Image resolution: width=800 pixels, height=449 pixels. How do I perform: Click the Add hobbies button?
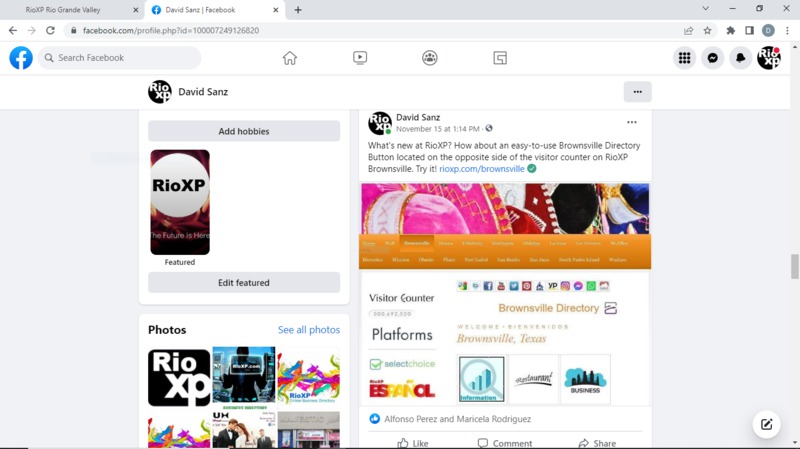point(244,131)
